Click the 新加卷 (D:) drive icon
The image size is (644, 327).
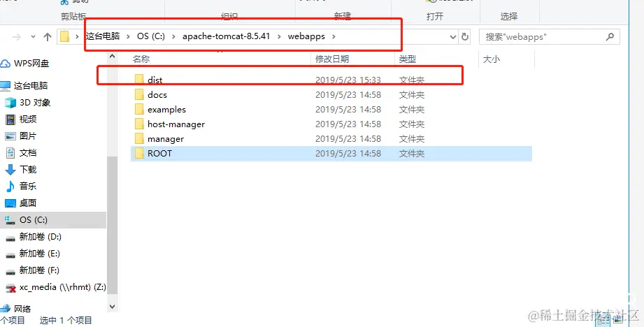[x=10, y=238]
